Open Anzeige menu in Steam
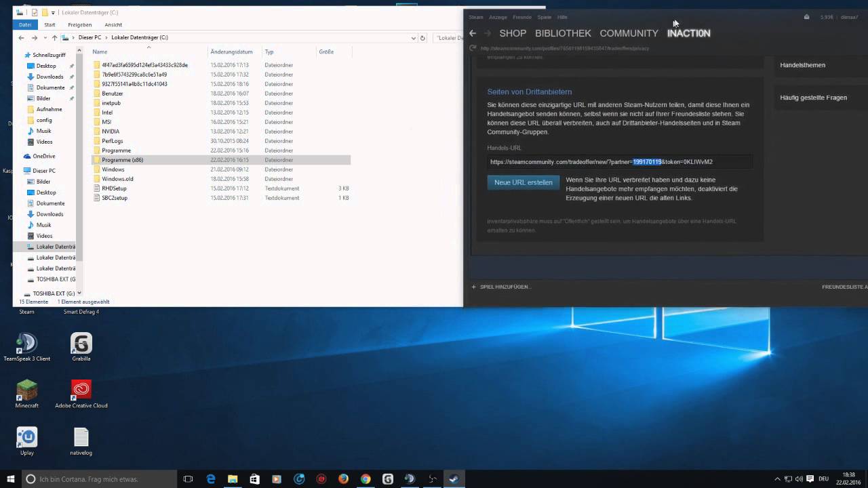 tap(498, 17)
